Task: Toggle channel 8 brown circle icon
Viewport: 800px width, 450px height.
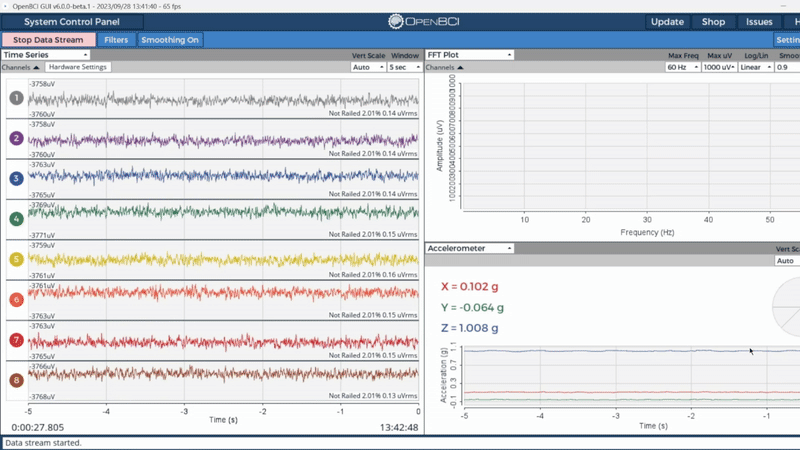Action: click(16, 380)
